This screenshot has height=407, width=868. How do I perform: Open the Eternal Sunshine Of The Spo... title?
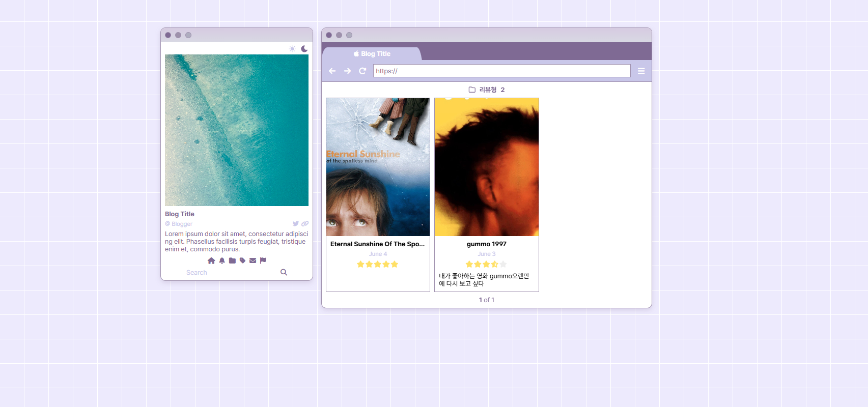tap(378, 244)
